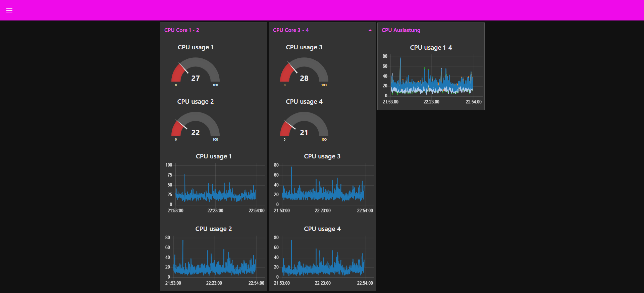Click the CPU Core 3 - 4 group title
The image size is (644, 293).
pos(291,30)
